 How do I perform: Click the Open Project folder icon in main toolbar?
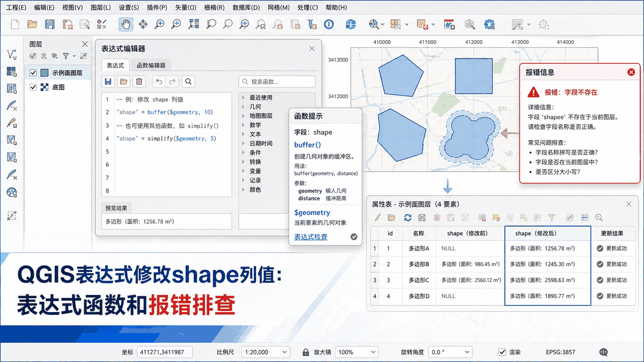pyautogui.click(x=32, y=24)
